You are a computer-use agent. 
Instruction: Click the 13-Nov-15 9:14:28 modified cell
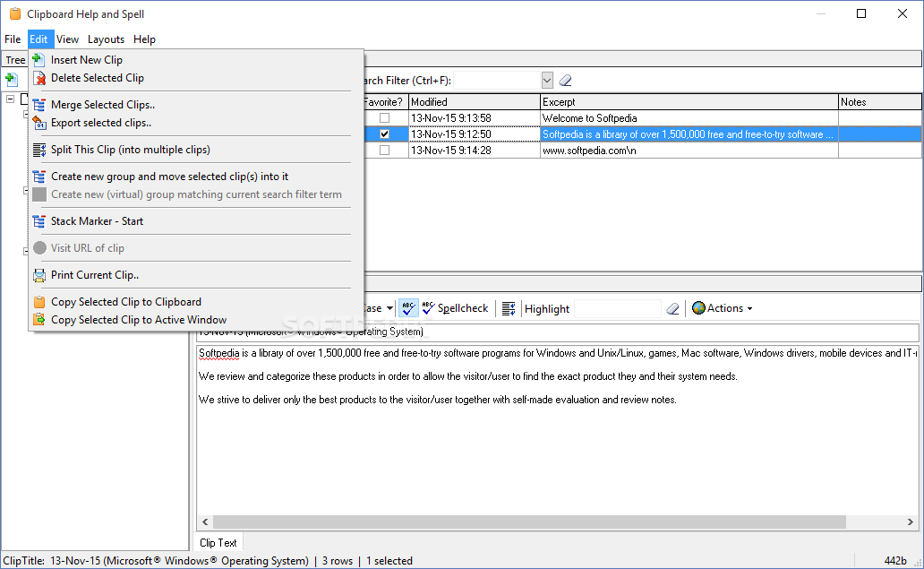(x=475, y=151)
